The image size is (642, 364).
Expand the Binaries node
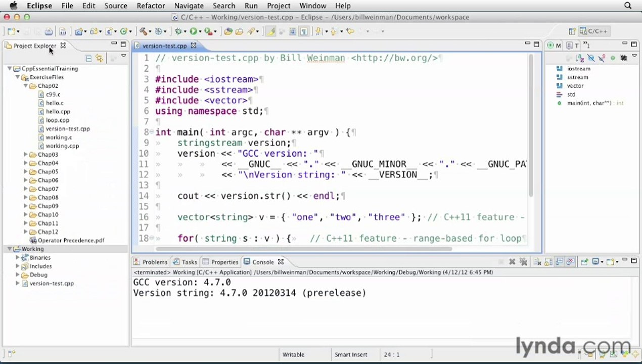click(x=17, y=258)
